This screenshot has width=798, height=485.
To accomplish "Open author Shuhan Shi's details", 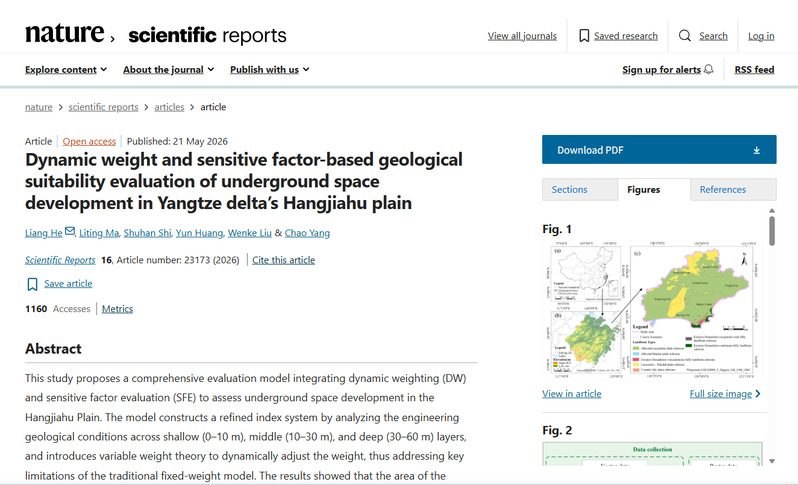I will point(148,233).
